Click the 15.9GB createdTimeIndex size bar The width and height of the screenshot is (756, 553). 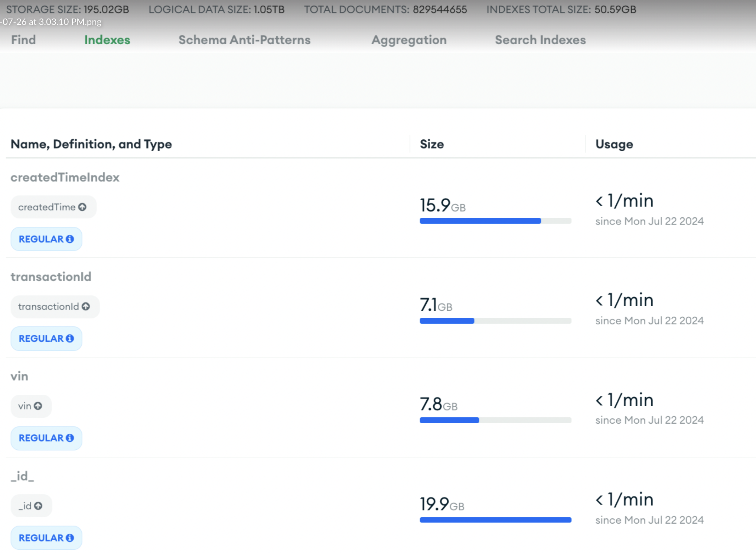coord(495,221)
